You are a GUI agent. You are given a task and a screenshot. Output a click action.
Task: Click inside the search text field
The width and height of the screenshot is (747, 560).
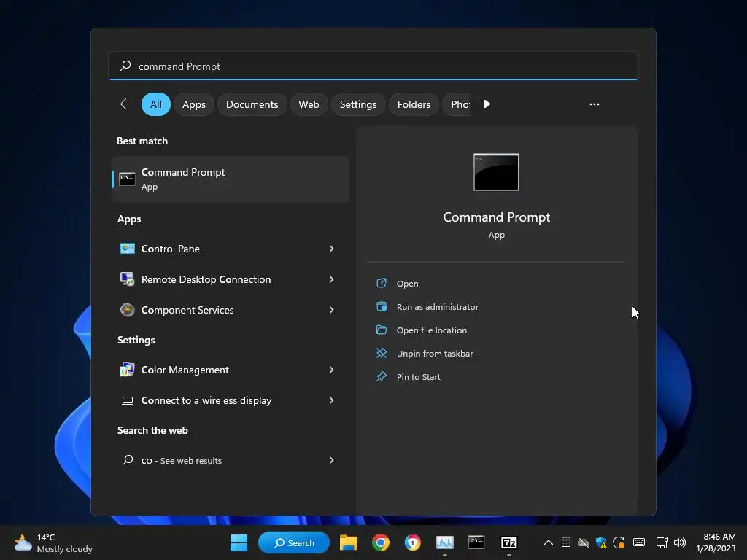click(x=373, y=66)
